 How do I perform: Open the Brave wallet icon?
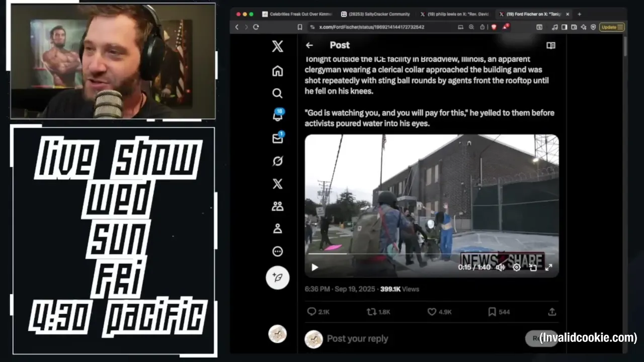tap(574, 27)
